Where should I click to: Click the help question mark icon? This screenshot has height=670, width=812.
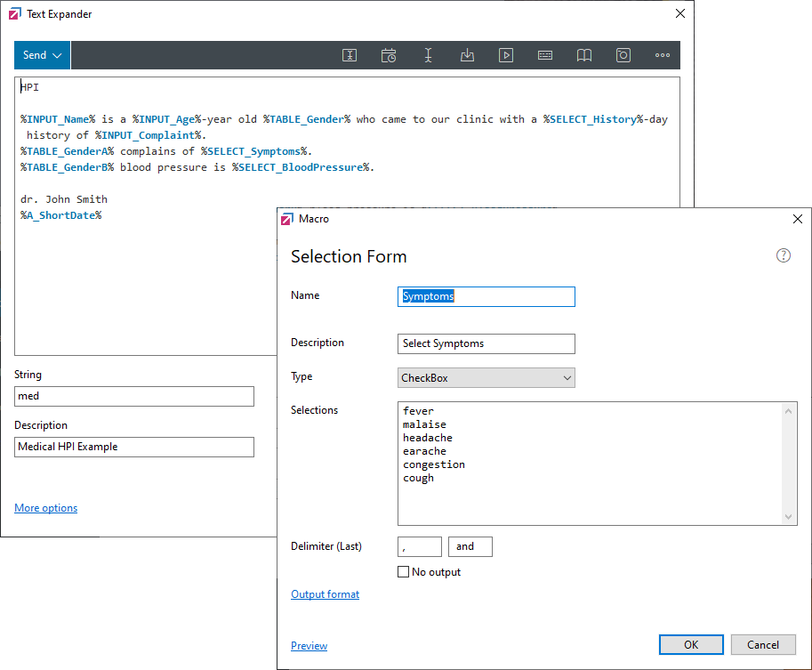pyautogui.click(x=784, y=255)
